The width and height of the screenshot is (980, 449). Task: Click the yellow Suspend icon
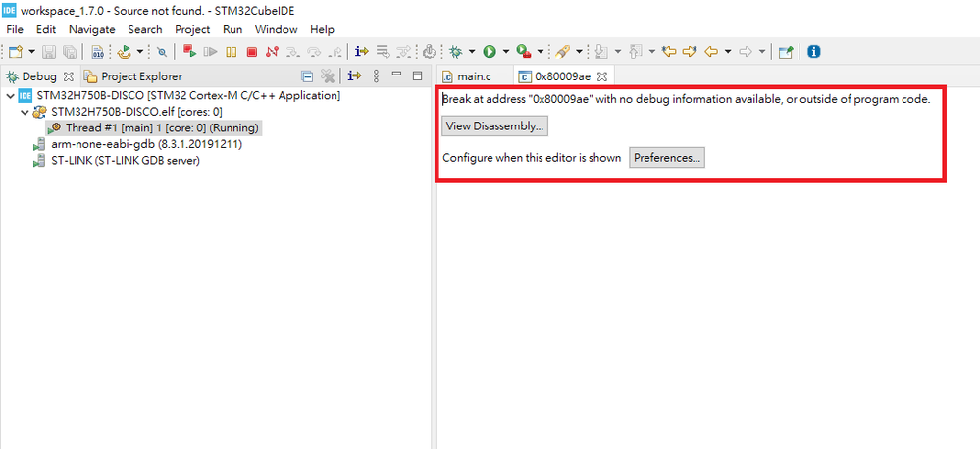(232, 52)
